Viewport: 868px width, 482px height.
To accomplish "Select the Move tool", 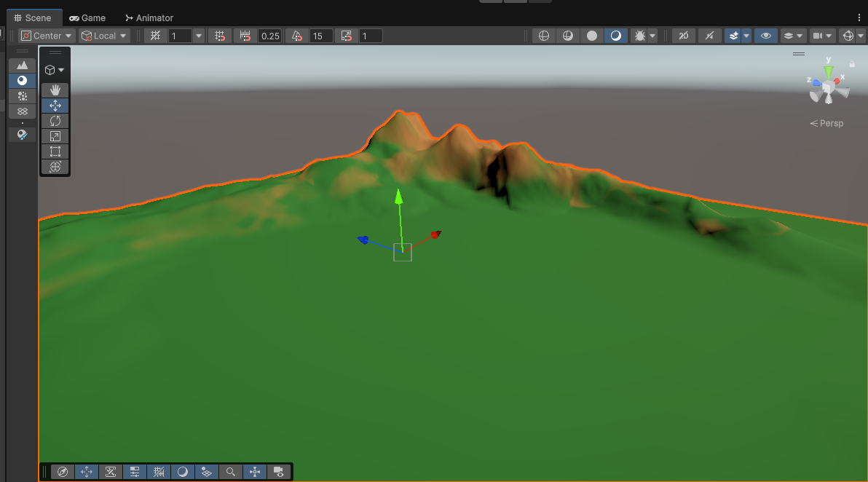I will pyautogui.click(x=55, y=105).
